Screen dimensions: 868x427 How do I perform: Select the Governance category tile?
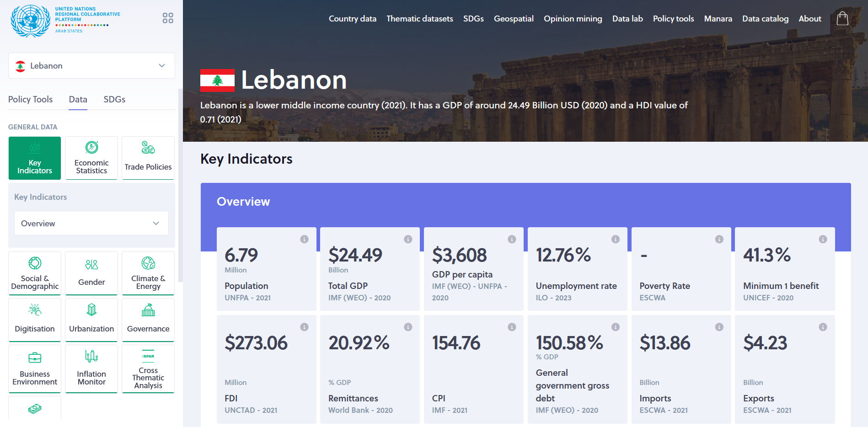pos(148,320)
